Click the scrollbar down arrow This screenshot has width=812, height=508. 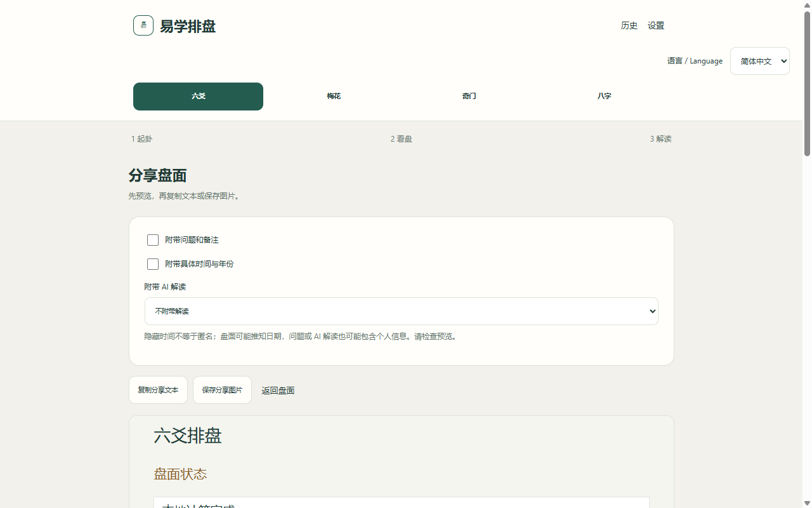click(x=808, y=504)
